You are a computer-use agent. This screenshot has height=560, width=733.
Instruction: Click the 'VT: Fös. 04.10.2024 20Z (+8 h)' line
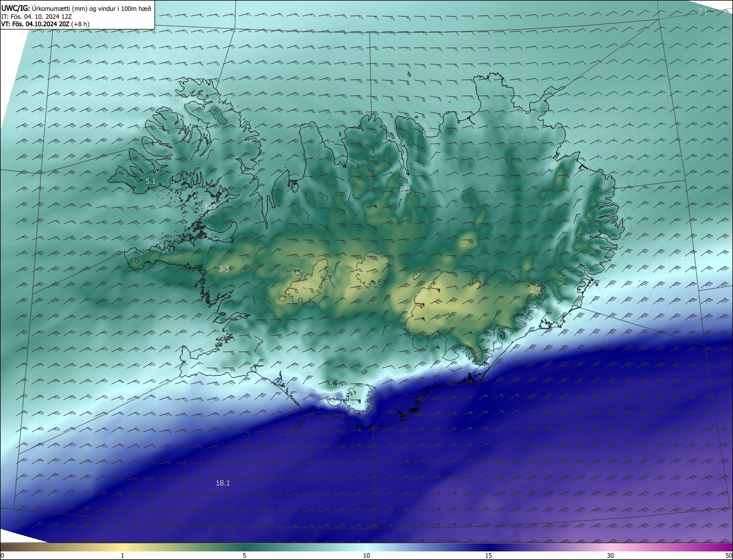click(x=45, y=24)
